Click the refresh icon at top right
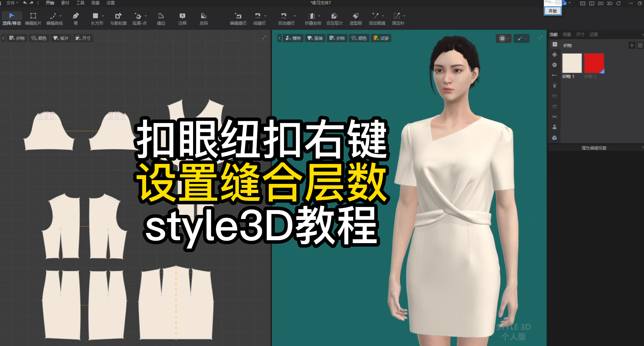The width and height of the screenshot is (644, 346). point(619,3)
